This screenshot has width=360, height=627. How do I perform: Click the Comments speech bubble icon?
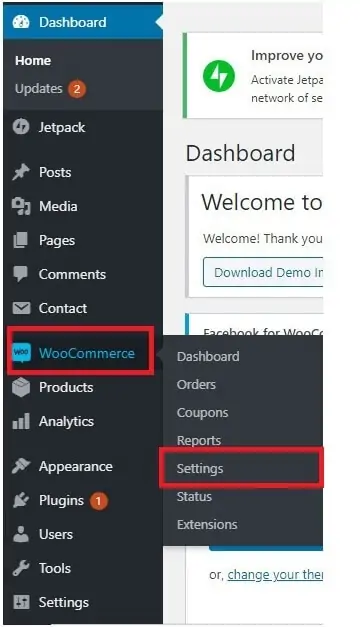(21, 274)
